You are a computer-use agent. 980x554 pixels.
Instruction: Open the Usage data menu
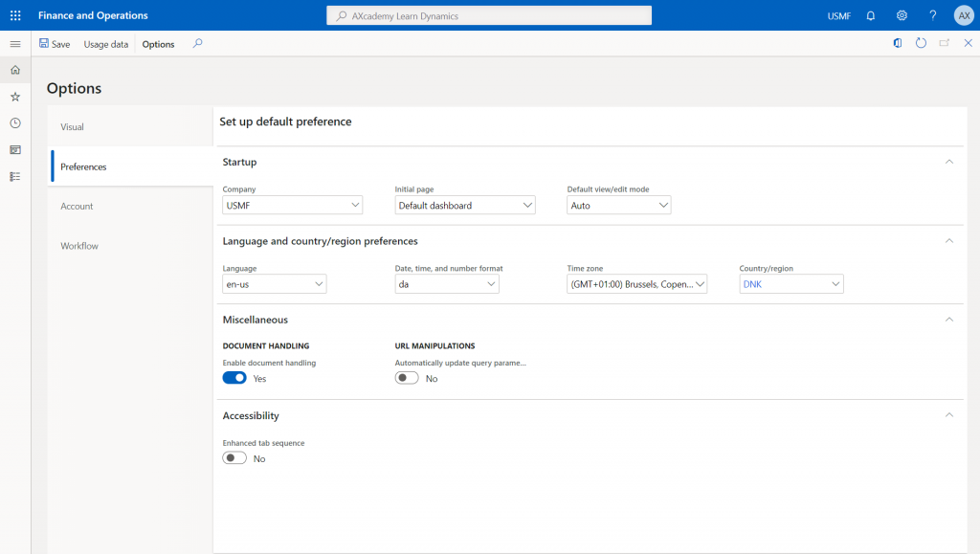106,44
